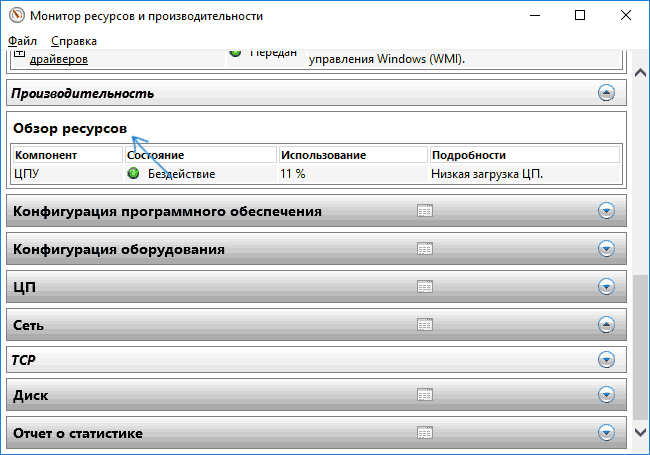Viewport: 650px width, 455px height.
Task: Expand the TCP section arrow
Action: (606, 360)
